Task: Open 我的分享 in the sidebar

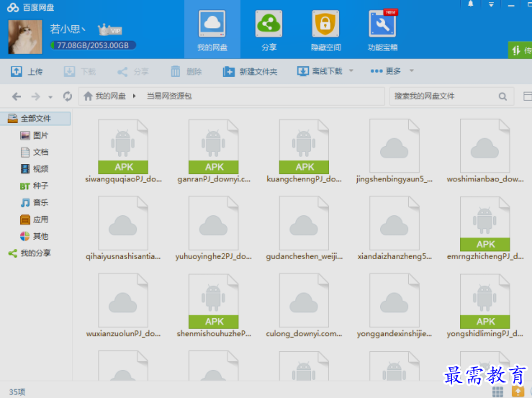Action: click(30, 253)
